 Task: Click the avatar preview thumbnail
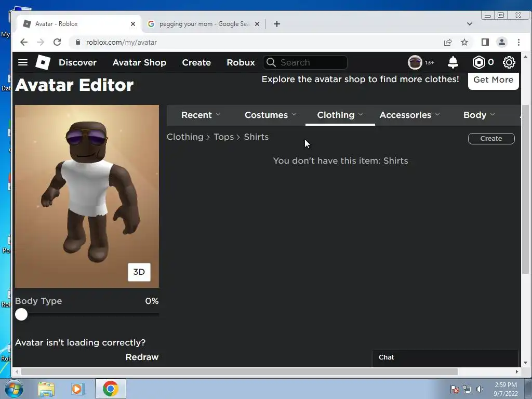tap(87, 196)
